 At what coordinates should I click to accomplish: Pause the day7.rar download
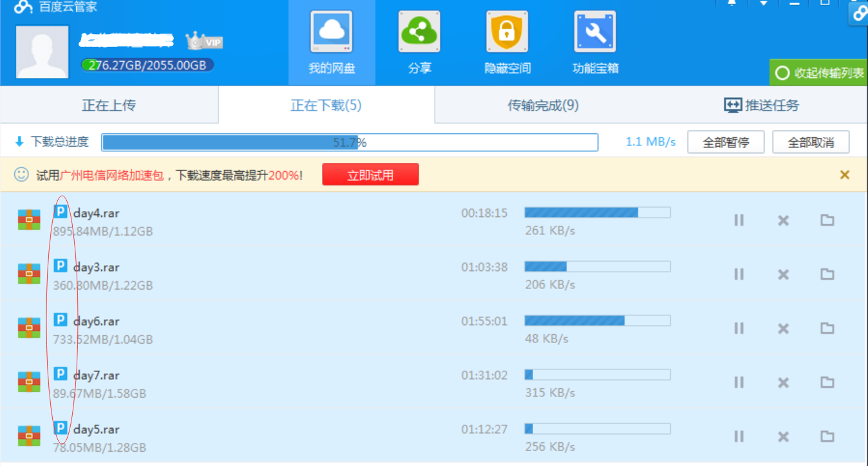(739, 382)
